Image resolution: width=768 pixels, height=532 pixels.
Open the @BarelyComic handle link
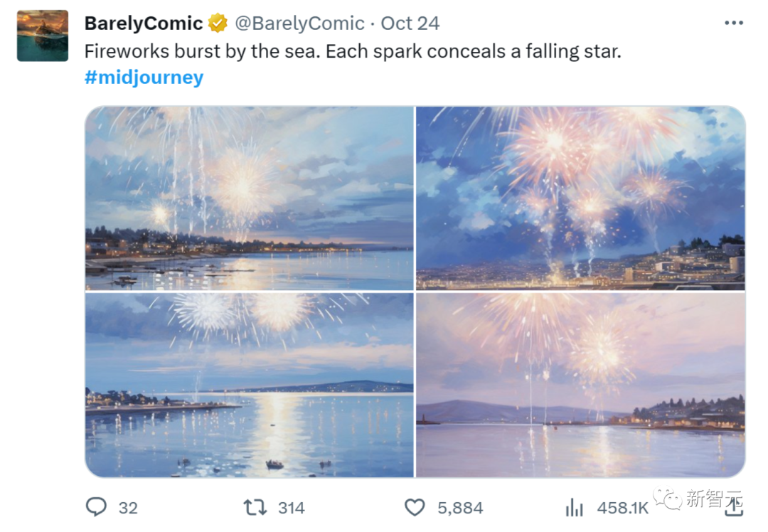[x=299, y=23]
